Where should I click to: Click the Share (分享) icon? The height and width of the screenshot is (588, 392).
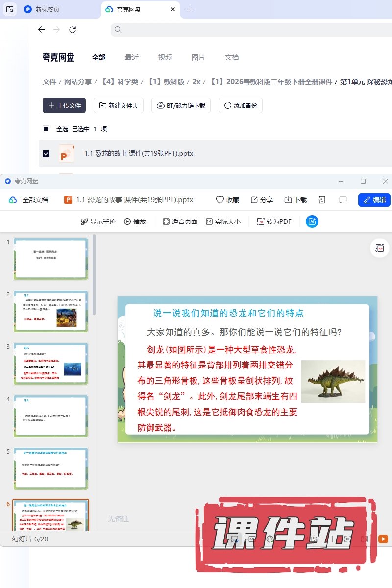(254, 200)
